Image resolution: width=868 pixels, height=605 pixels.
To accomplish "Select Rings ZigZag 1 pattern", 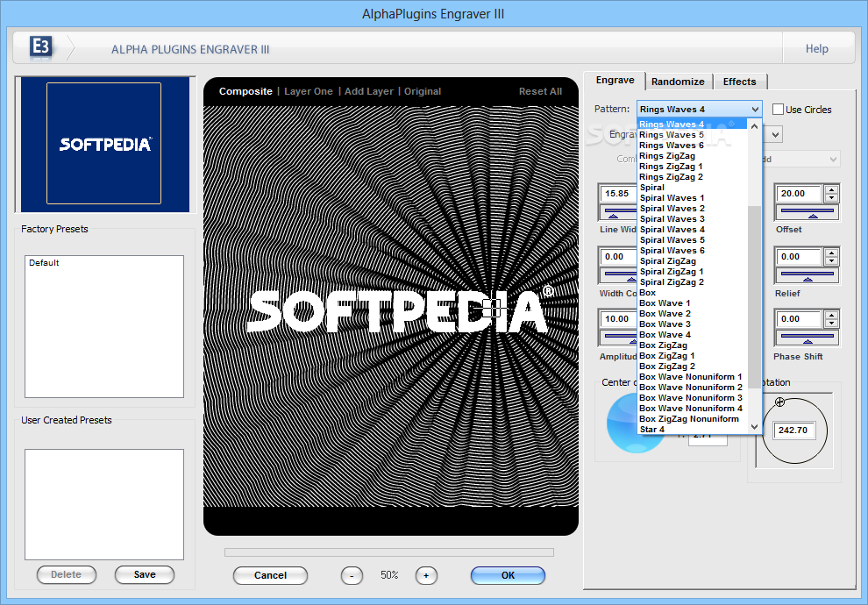I will 693,166.
